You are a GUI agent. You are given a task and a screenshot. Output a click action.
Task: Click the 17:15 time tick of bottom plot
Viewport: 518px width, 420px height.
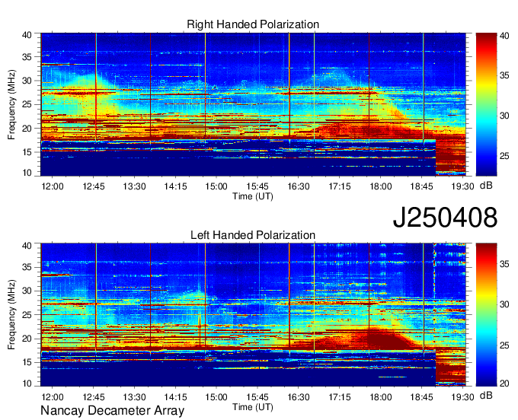point(340,397)
